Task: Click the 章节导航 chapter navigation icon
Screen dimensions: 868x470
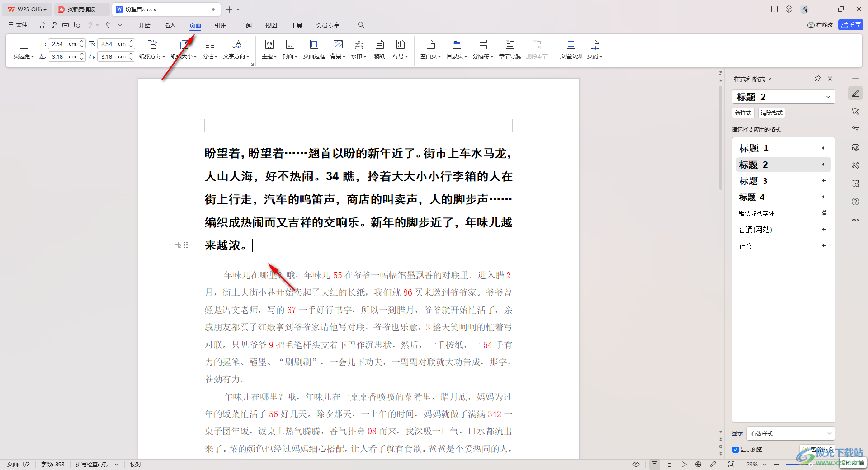Action: tap(509, 49)
